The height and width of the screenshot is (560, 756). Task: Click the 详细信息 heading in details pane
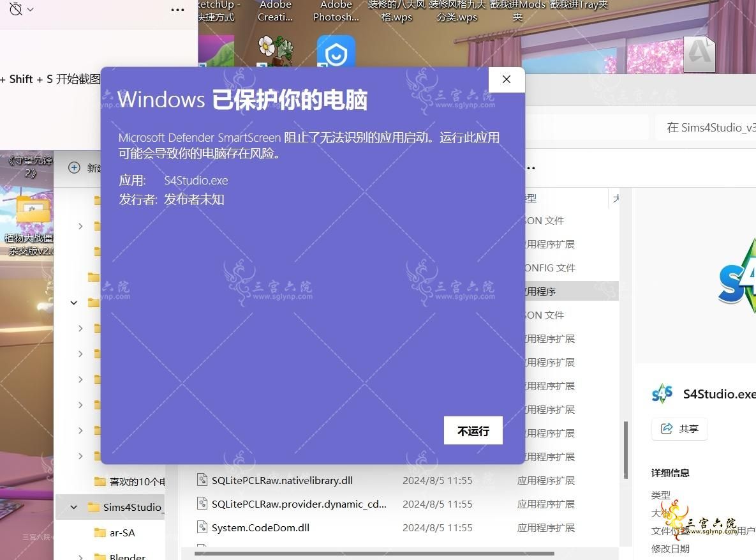click(x=670, y=473)
